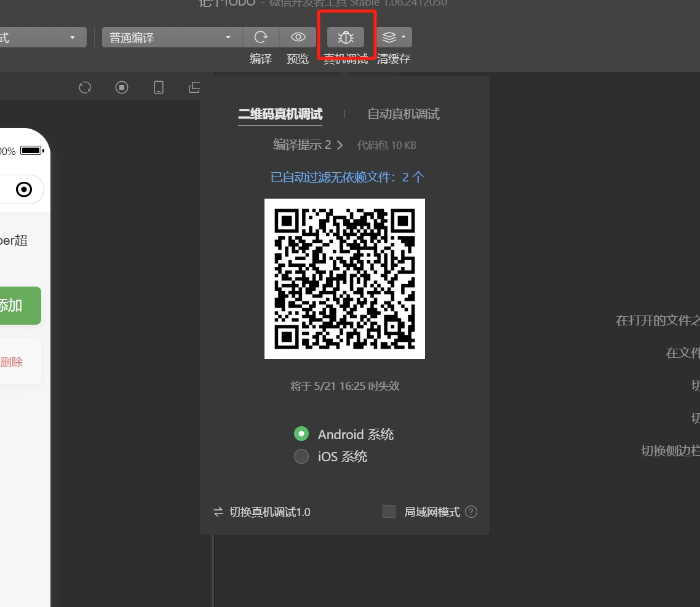Select Android 系统 radio button

pos(301,434)
